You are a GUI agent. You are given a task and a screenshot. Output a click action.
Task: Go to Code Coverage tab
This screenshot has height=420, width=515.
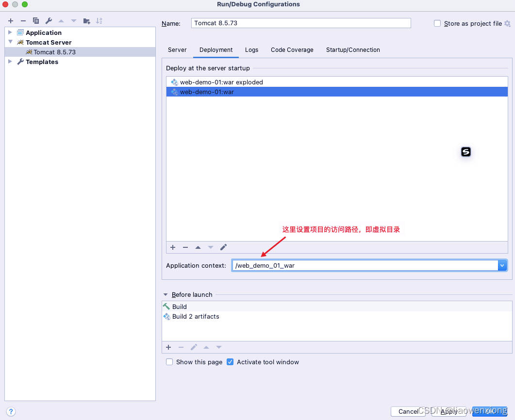coord(292,50)
